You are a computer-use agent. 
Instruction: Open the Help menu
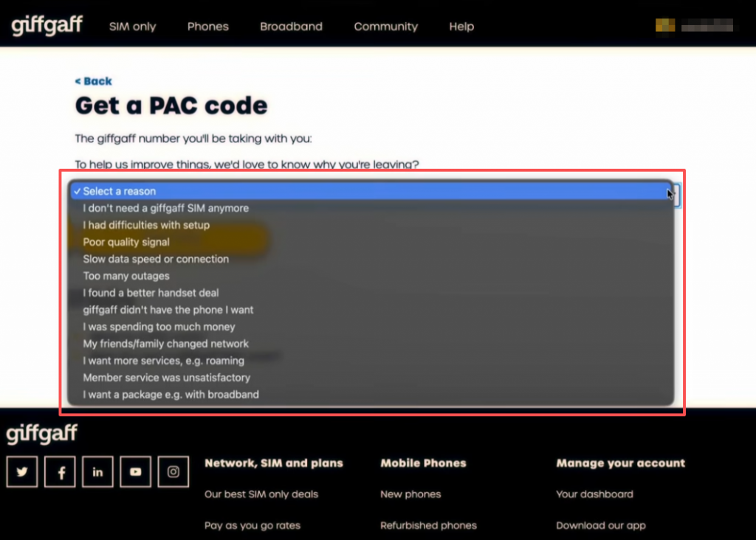coord(461,27)
